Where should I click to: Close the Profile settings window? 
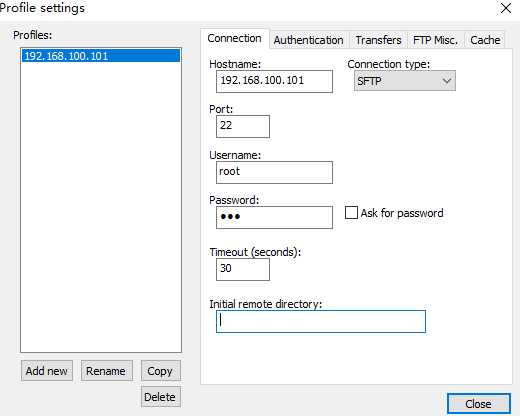tap(506, 8)
